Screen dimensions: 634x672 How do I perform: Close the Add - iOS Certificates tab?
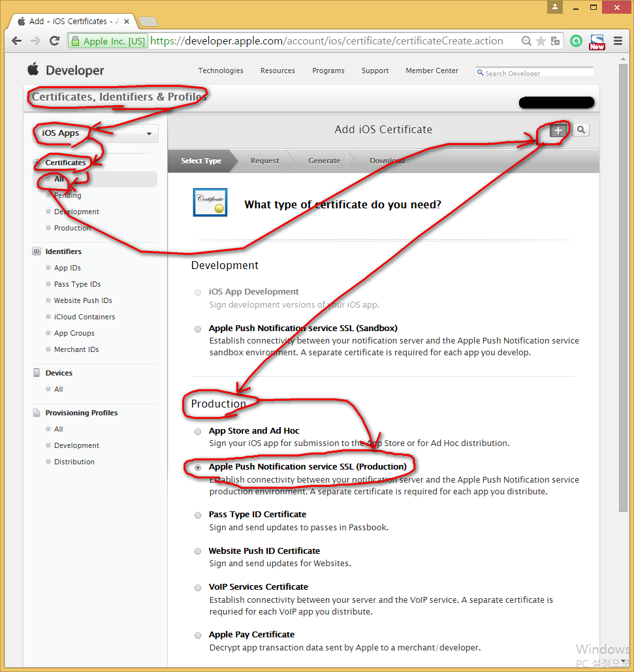[x=127, y=21]
